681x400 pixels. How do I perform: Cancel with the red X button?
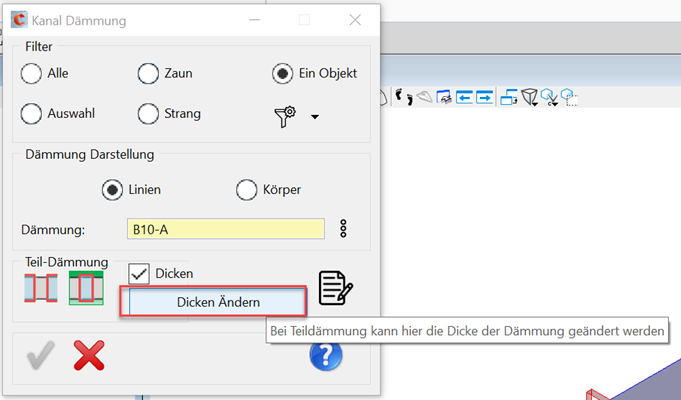click(89, 356)
